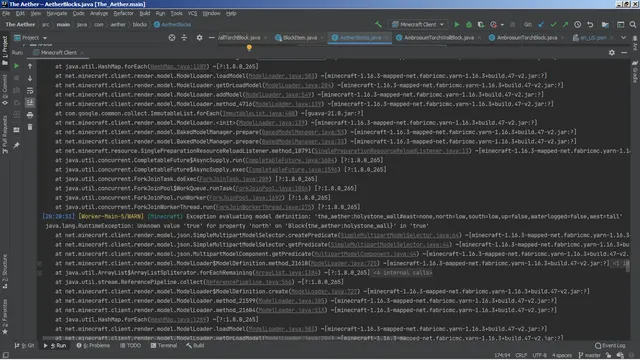Open the Event Log

coord(610,346)
